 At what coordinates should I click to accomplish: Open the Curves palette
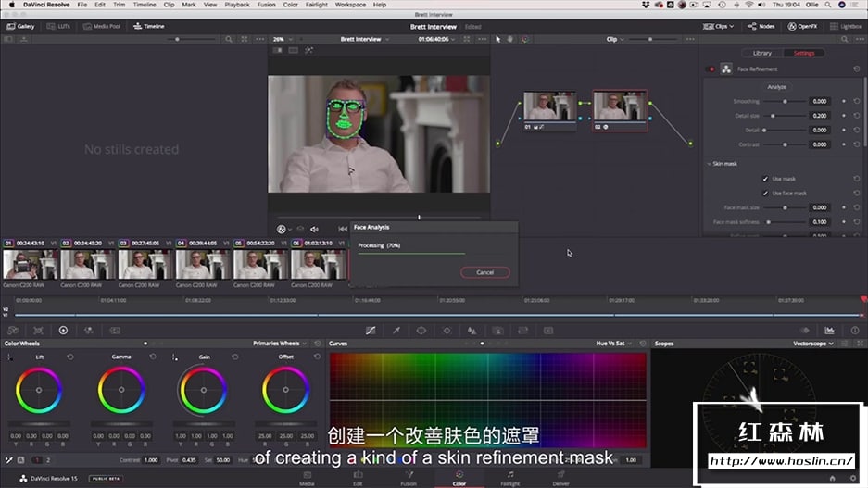point(371,331)
